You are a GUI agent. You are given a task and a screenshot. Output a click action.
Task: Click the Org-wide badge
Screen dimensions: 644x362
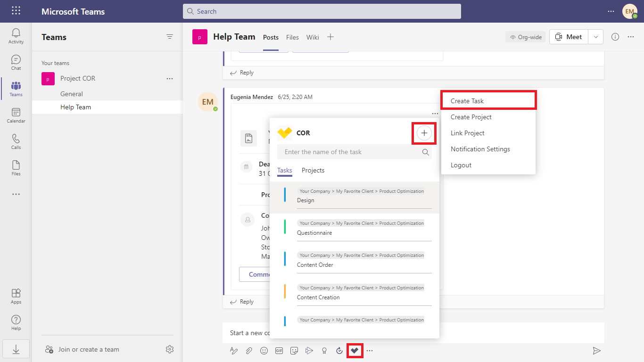(x=526, y=37)
